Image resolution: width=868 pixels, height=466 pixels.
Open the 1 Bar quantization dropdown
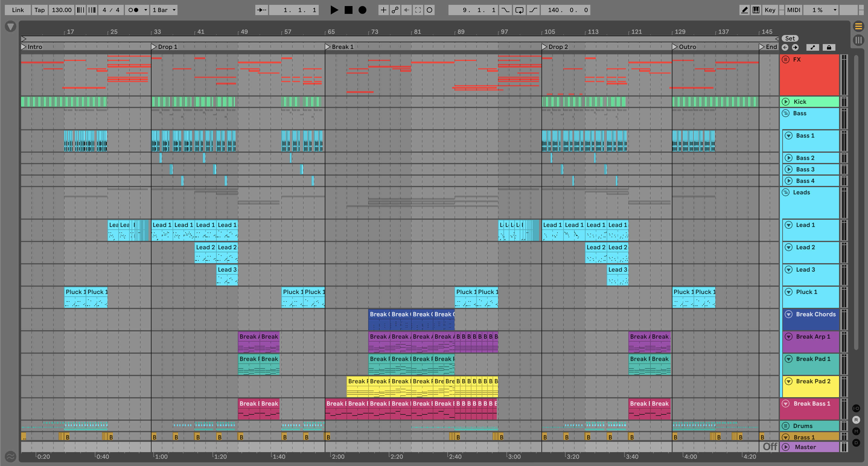tap(164, 10)
